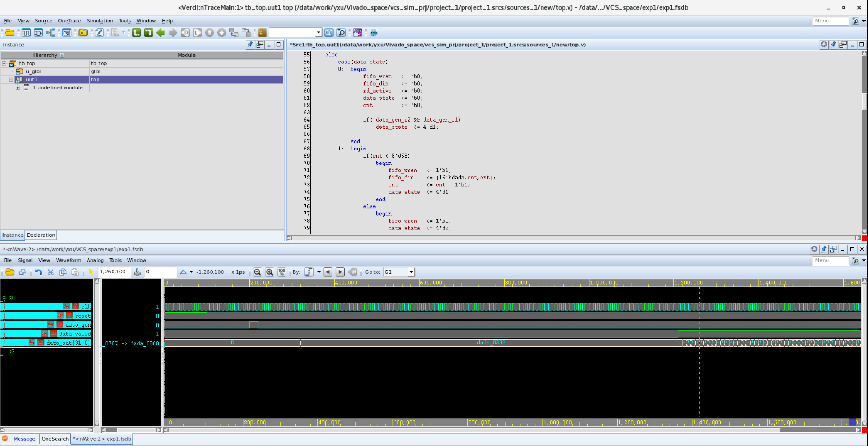Screen dimensions: 868x446
Task: Zoom out waveform icon
Action: point(257,272)
